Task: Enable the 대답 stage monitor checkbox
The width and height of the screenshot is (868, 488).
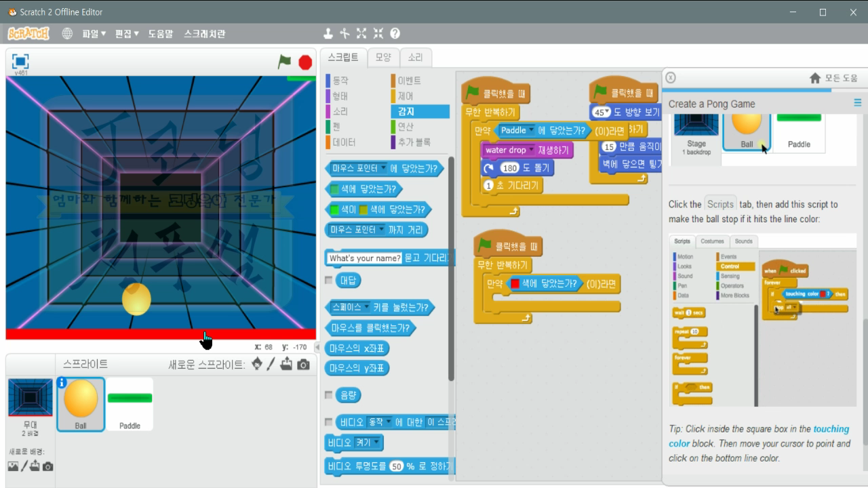Action: tap(330, 280)
